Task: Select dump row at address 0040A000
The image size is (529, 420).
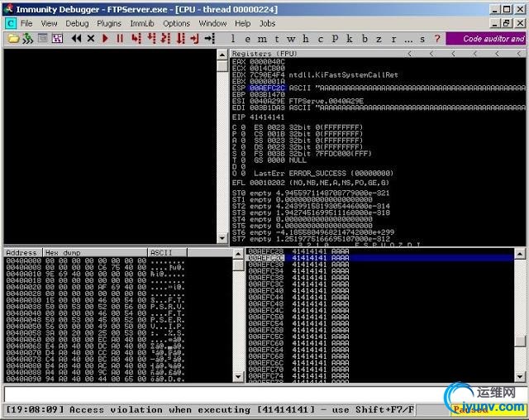Action: pos(96,260)
